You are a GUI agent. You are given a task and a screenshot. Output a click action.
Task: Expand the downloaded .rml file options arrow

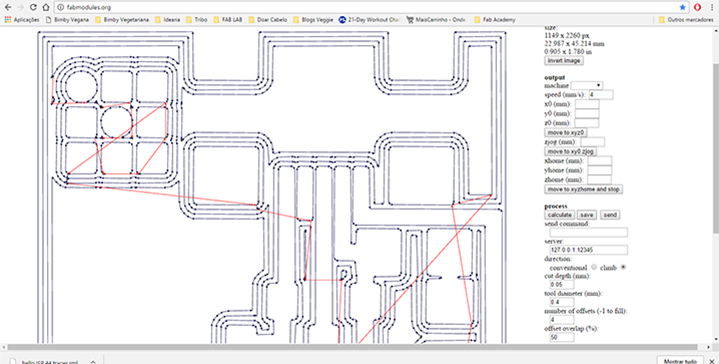click(x=93, y=362)
